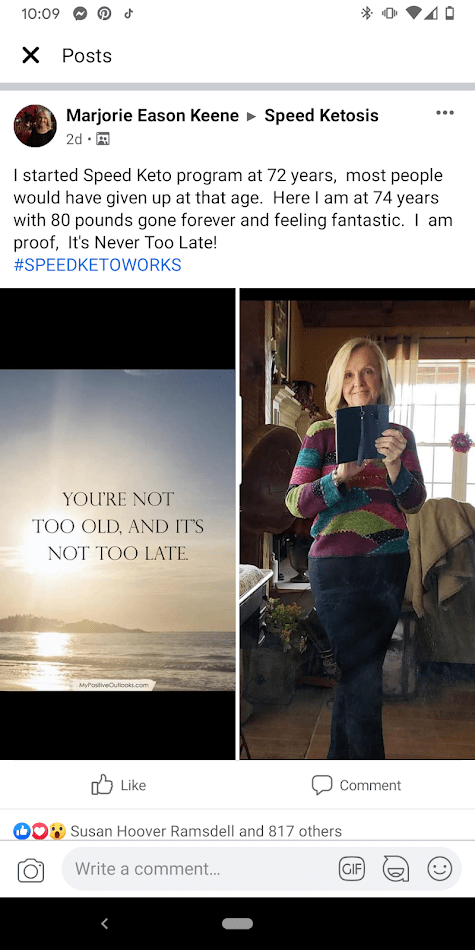Open the #SPEEDKETOWORKS hashtag

97,265
